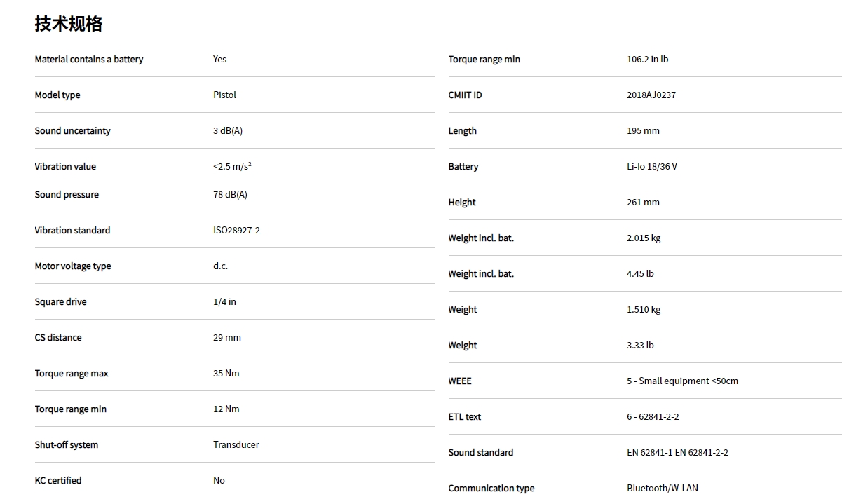Click the "Transducer" shut-off system value
Viewport: 842px width, 504px height.
pos(236,445)
